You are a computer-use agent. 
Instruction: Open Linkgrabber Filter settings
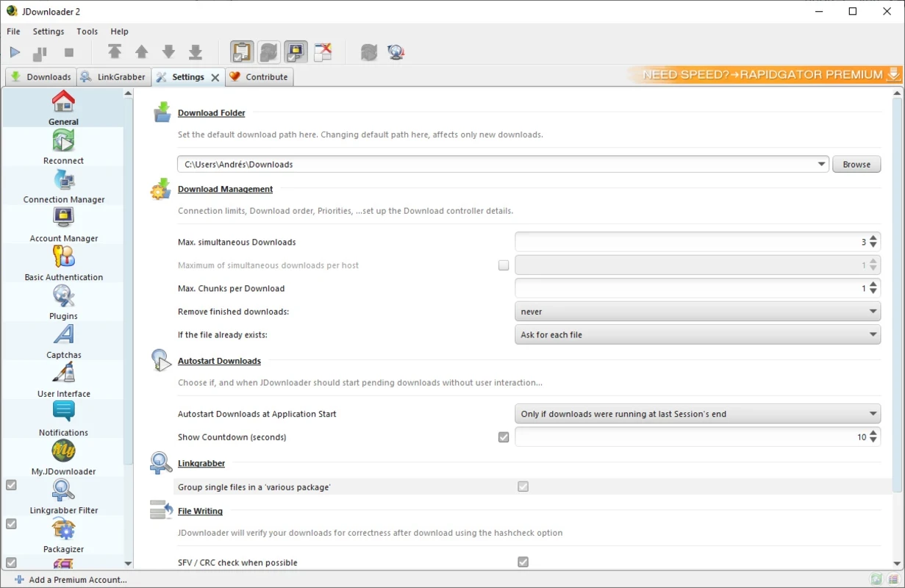pos(63,498)
